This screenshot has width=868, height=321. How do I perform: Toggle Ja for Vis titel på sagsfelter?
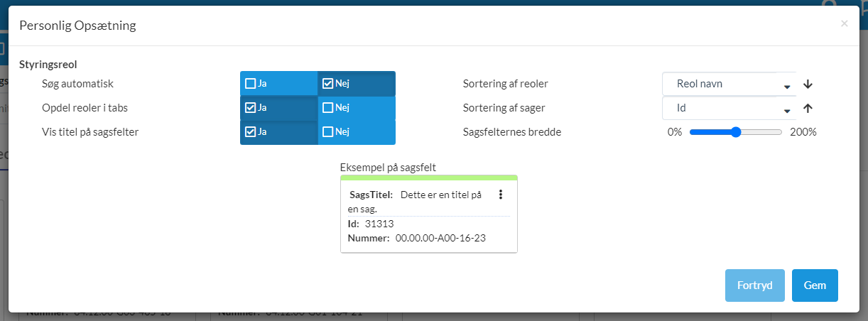click(251, 132)
